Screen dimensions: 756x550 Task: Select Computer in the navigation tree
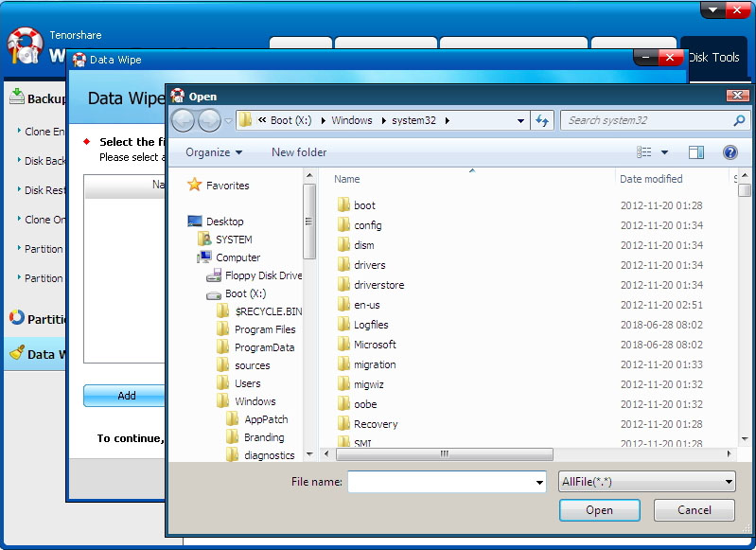click(229, 257)
